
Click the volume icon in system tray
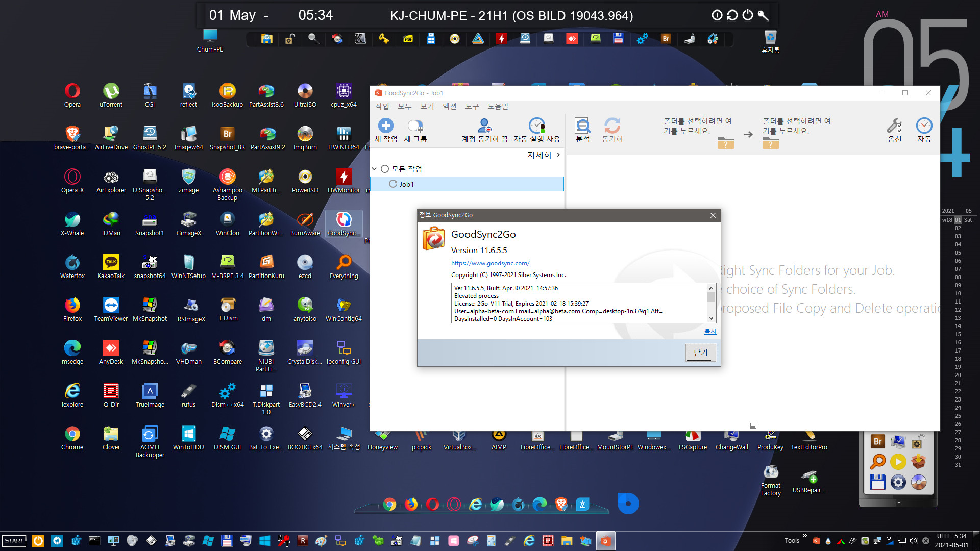tap(914, 541)
